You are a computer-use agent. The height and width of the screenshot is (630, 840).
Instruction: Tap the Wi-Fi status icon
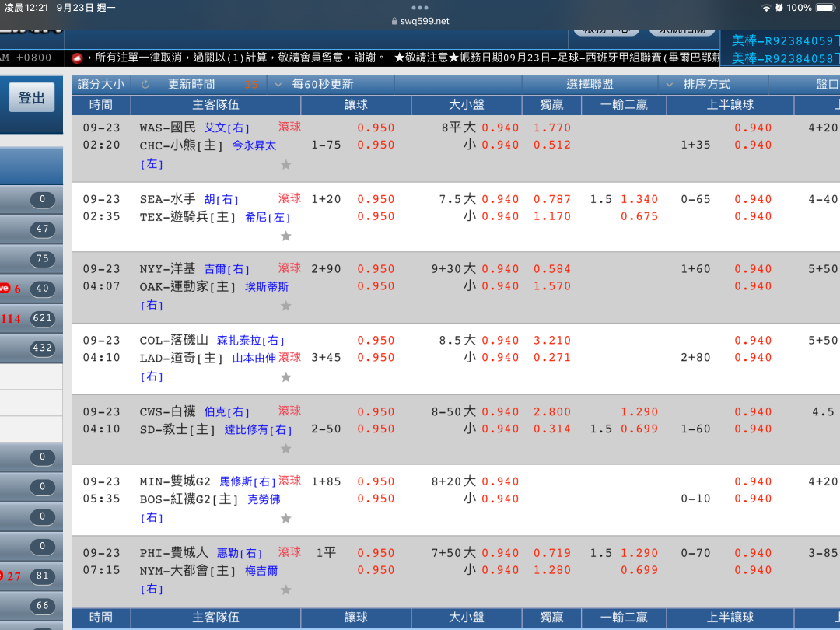(x=766, y=8)
